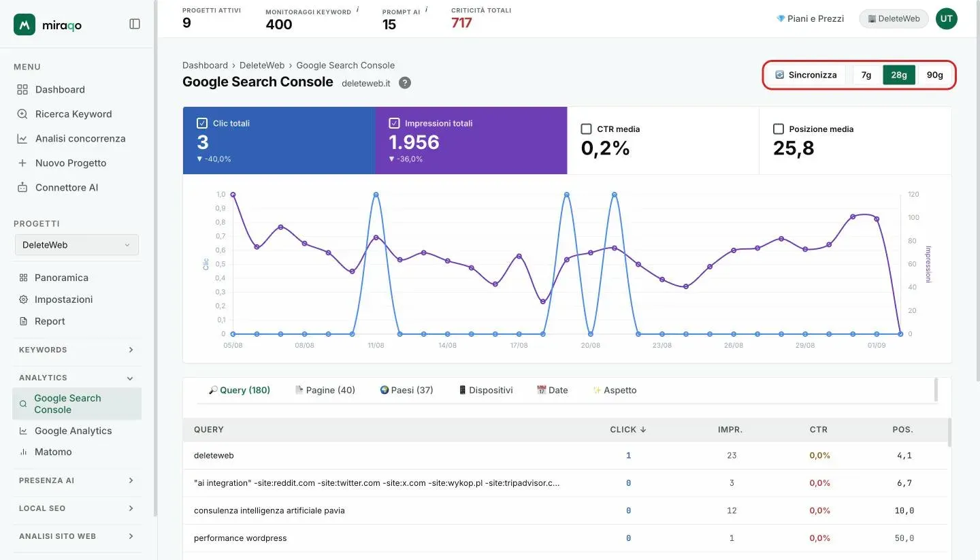980x560 pixels.
Task: Click info icon beside Monitoraggi Keyword
Action: (358, 10)
